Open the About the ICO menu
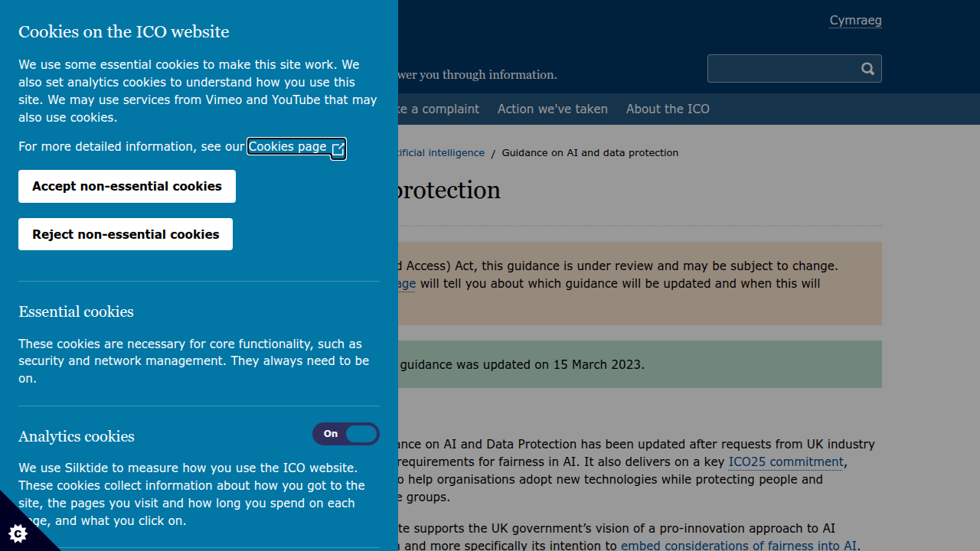The width and height of the screenshot is (980, 551). coord(668,109)
